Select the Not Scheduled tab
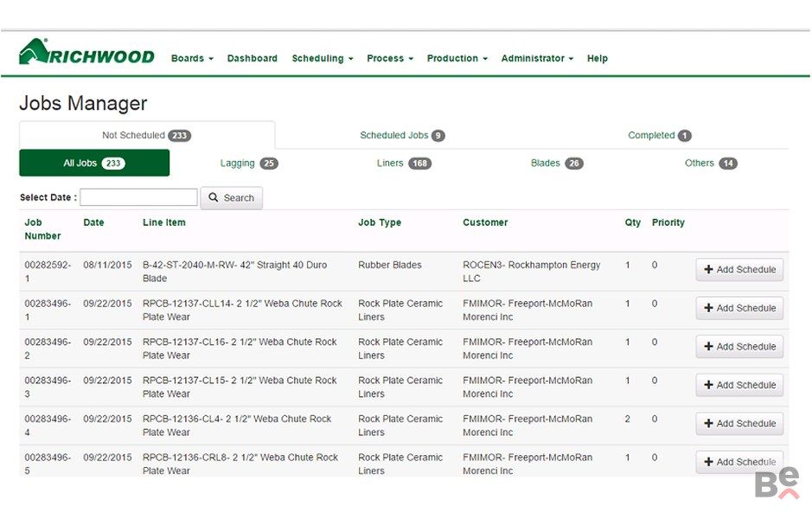812x519 pixels. [146, 136]
